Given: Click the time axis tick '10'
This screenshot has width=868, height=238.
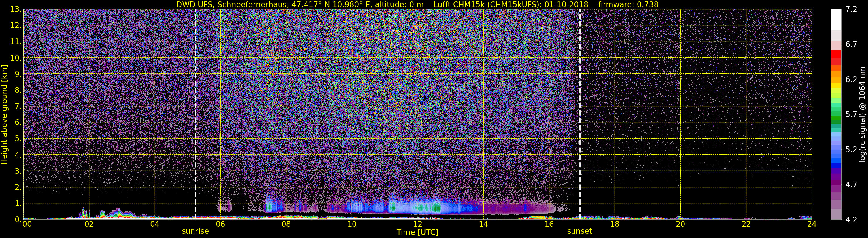Looking at the screenshot, I should [x=352, y=224].
